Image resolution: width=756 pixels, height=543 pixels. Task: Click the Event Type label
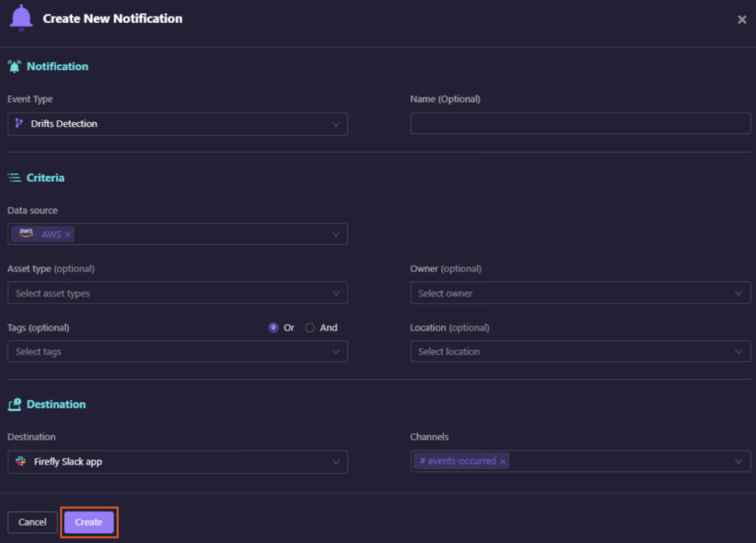click(x=30, y=99)
